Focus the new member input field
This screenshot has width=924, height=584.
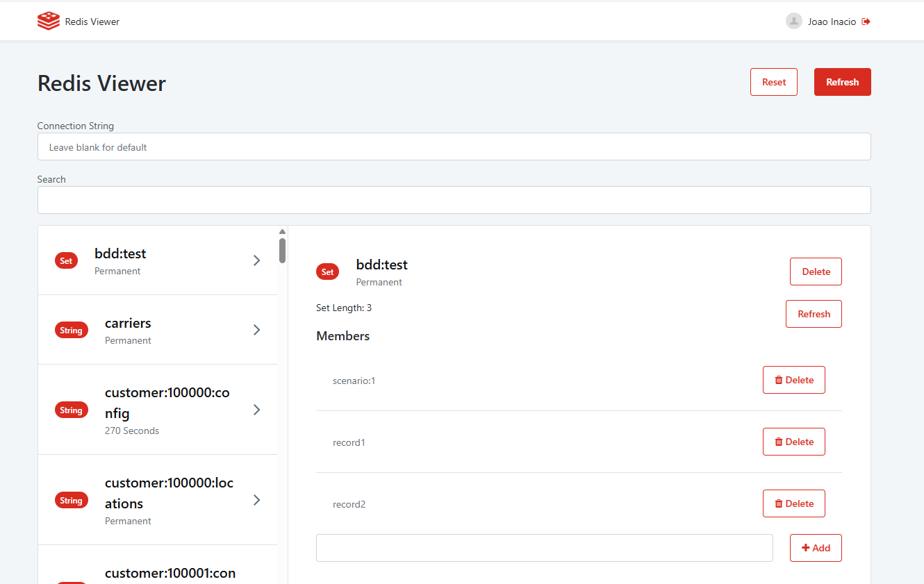[545, 548]
